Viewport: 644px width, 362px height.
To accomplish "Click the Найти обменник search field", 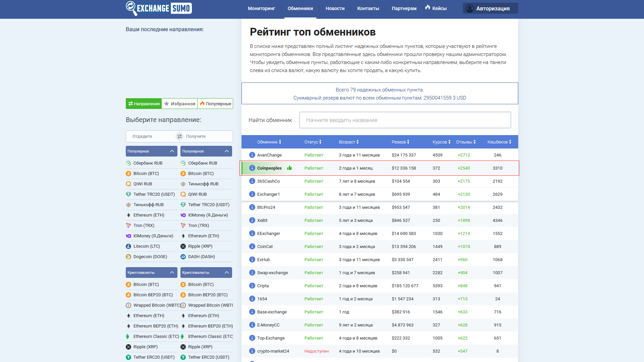I will 405,120.
